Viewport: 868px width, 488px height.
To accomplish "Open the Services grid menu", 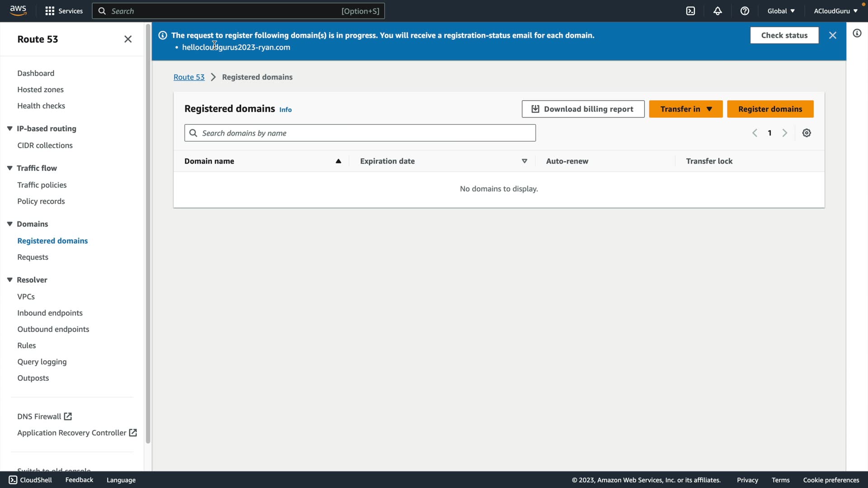I will 64,11.
